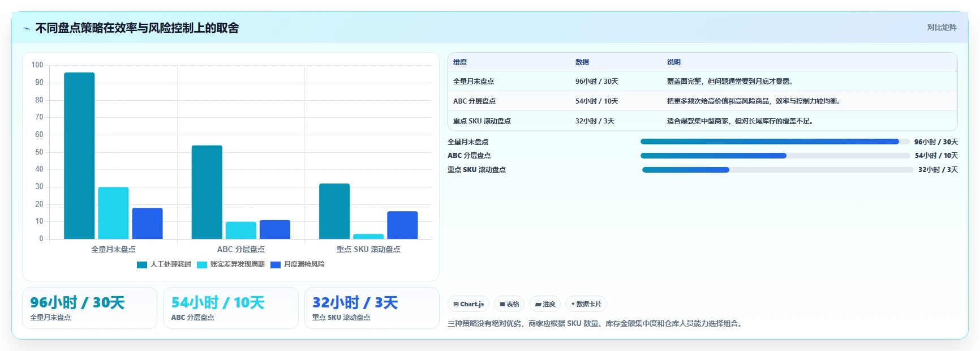Click the tallest bar for 全量月末盘点

pos(79,156)
